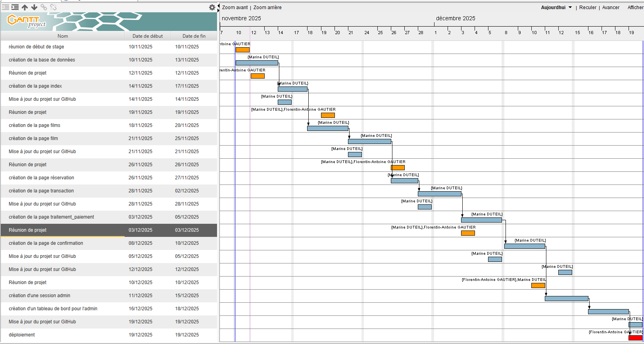
Task: Click Zoom avant to zoom in
Action: click(x=235, y=8)
